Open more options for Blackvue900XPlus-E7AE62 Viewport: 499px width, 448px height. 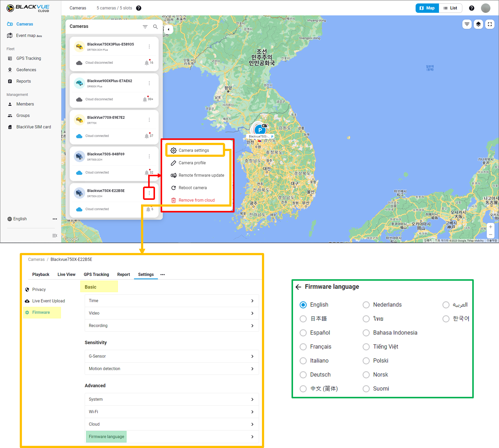point(149,83)
